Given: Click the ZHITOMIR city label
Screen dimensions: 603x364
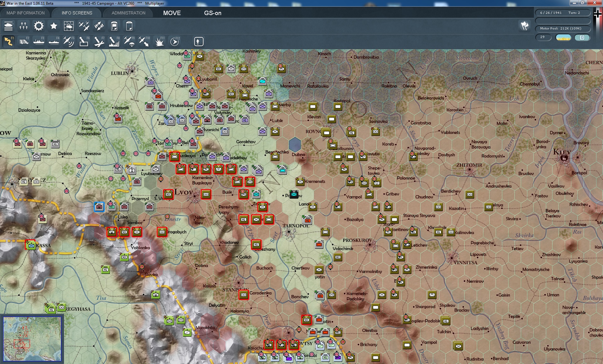Looking at the screenshot, I should 469,165.
